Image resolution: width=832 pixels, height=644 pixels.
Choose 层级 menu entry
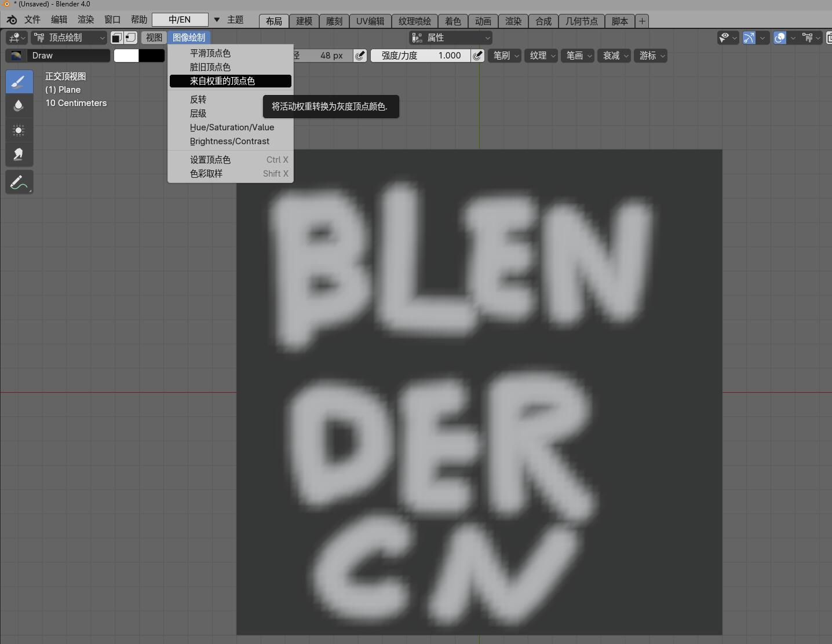[231, 114]
